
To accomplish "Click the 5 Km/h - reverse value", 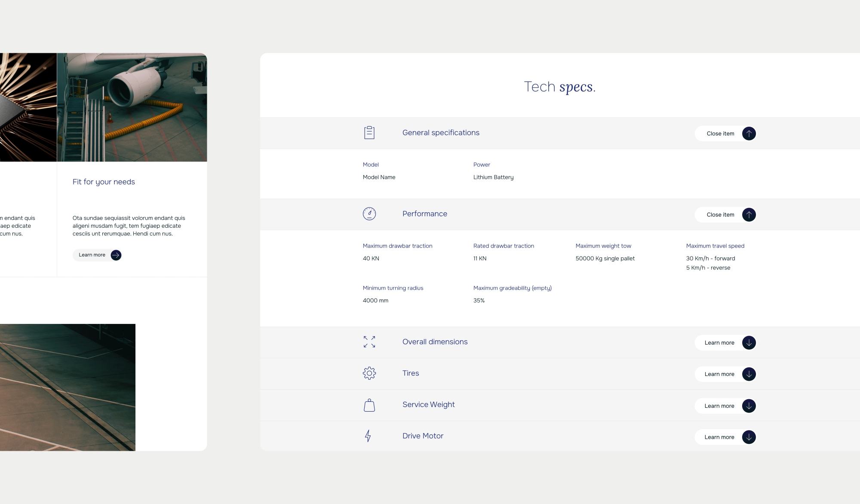I will pyautogui.click(x=708, y=268).
